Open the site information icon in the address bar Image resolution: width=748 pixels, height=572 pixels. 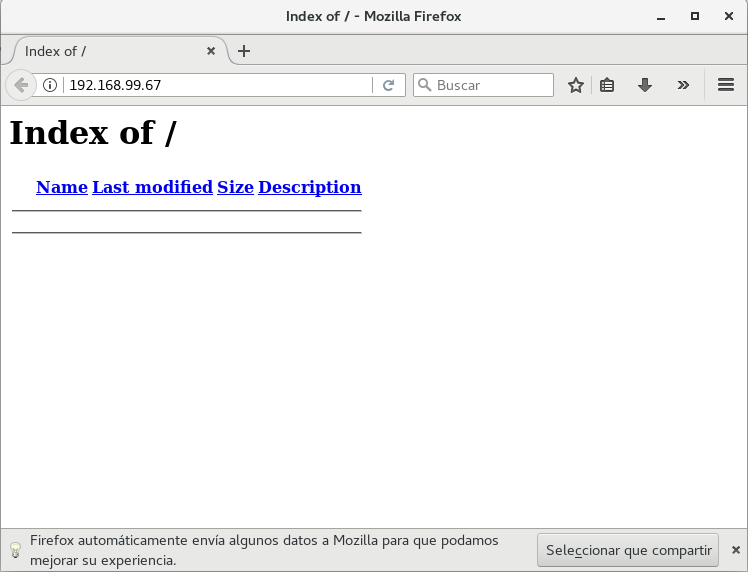(x=50, y=86)
